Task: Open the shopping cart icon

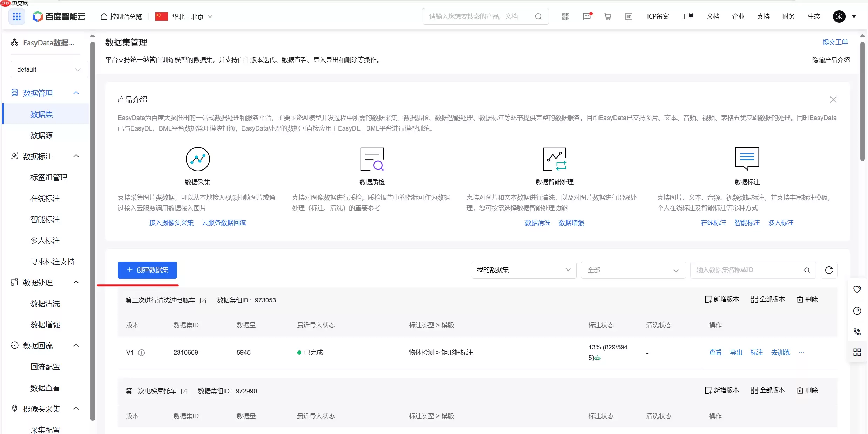Action: click(x=608, y=16)
